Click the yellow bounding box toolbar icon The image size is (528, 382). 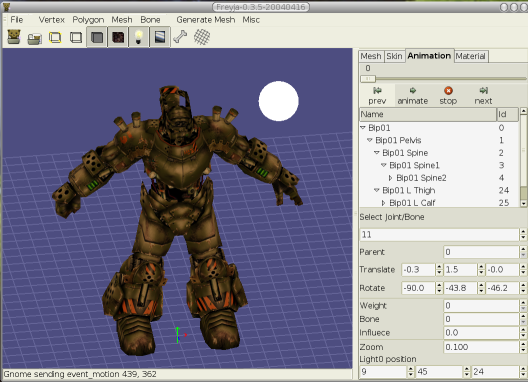click(x=55, y=37)
